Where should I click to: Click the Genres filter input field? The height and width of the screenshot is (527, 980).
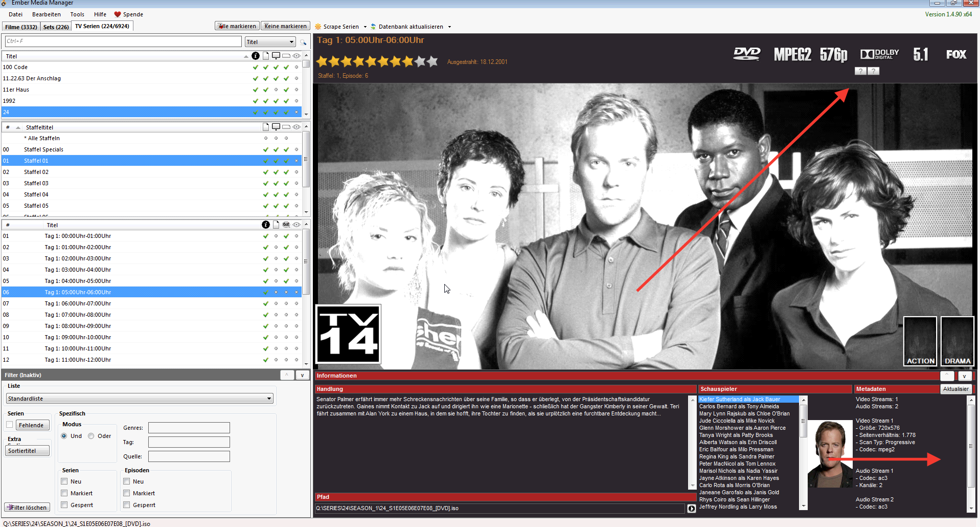point(189,428)
